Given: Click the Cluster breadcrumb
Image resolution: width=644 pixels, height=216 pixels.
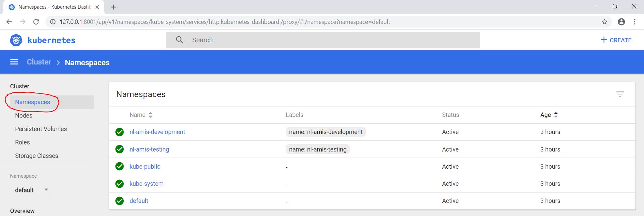Looking at the screenshot, I should pyautogui.click(x=39, y=62).
